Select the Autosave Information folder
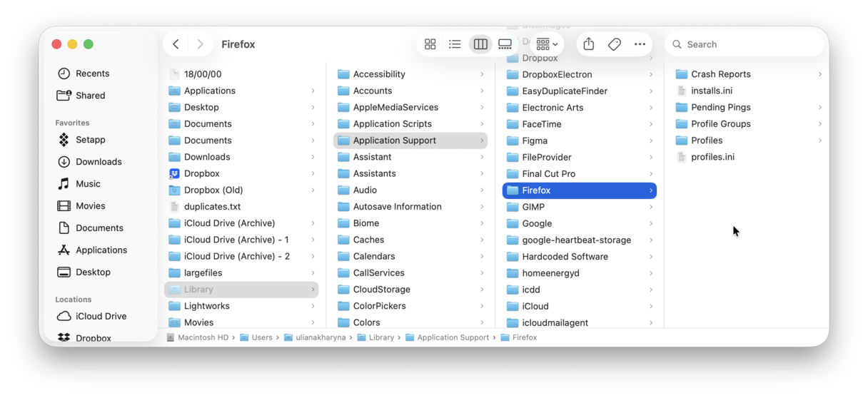The image size is (868, 398). point(410,207)
